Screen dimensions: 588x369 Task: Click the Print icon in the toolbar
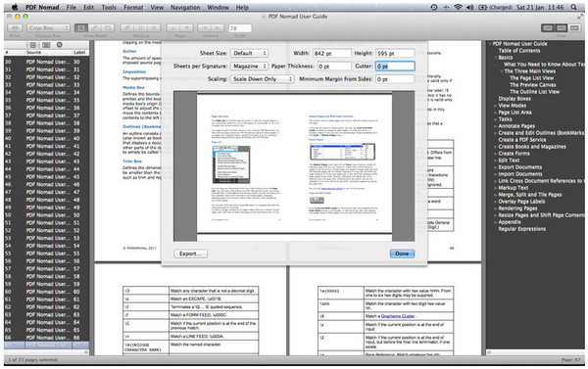pyautogui.click(x=15, y=28)
